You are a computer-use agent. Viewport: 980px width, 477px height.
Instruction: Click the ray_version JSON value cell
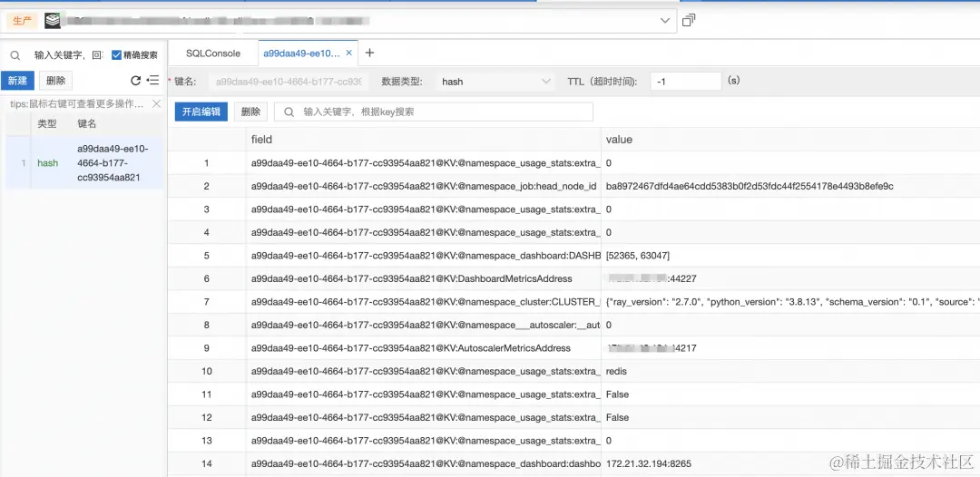tap(790, 302)
